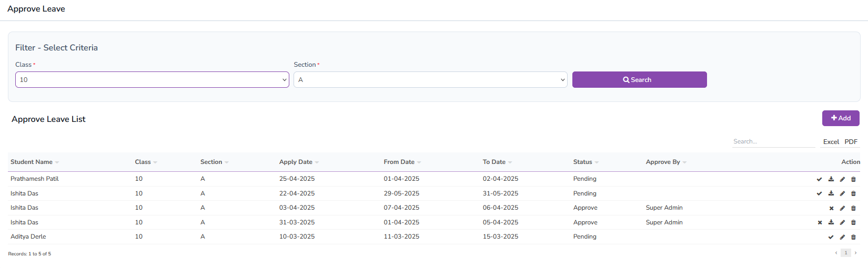Viewport: 868px width, 268px height.
Task: Disapprove leave applied on 31-03-2025
Action: click(820, 222)
